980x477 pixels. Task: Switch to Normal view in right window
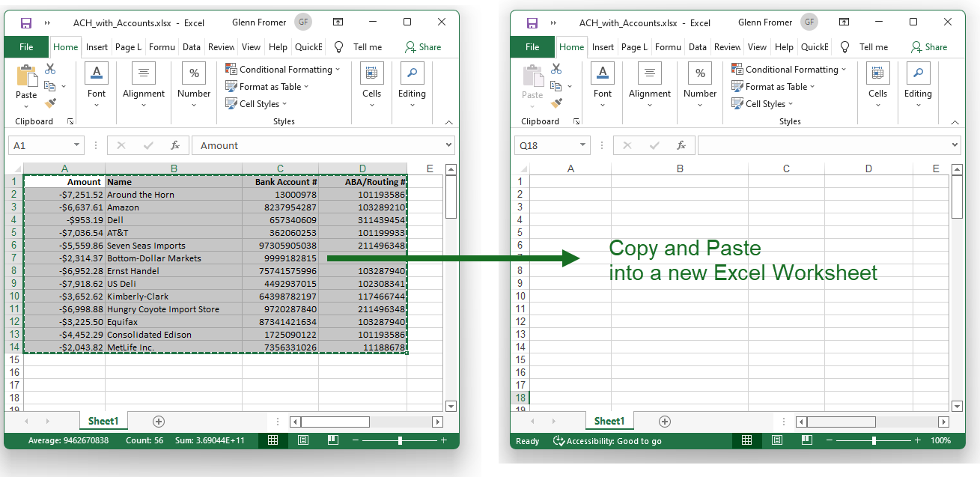[x=746, y=440]
